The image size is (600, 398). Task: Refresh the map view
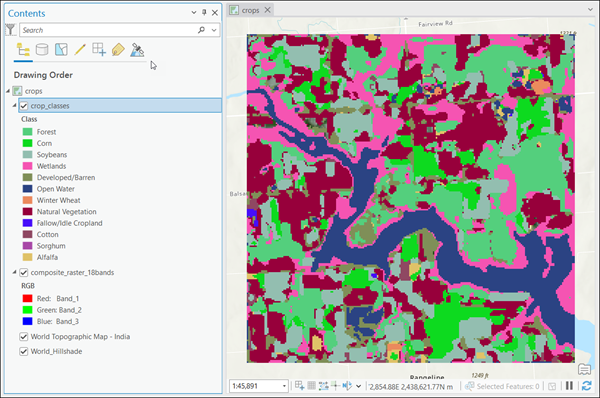tap(586, 386)
